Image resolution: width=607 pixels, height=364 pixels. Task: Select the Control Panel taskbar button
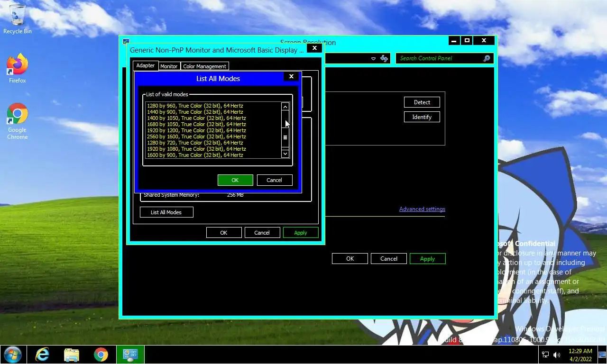point(130,355)
